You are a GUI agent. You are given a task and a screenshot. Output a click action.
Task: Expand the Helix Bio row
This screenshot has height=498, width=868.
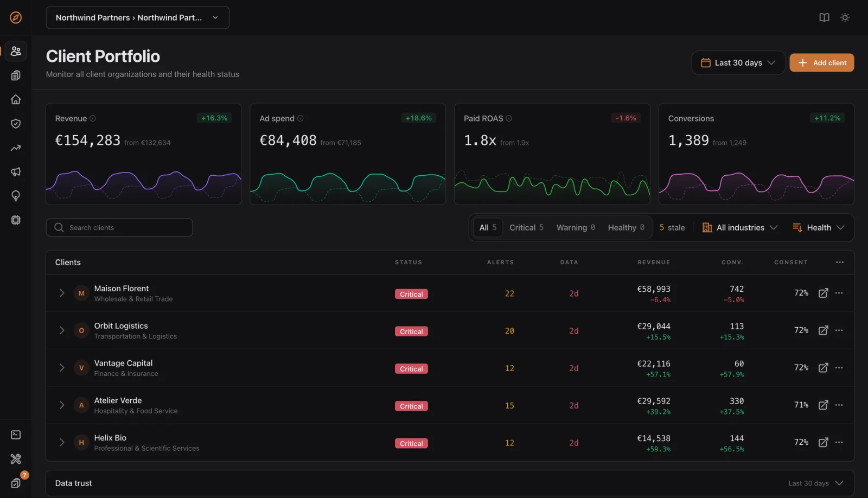pos(62,443)
